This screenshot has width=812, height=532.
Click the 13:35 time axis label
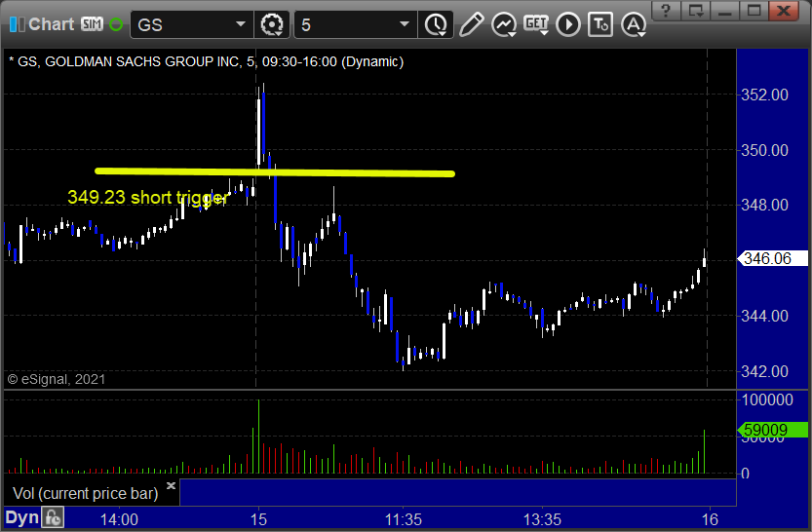(x=542, y=519)
